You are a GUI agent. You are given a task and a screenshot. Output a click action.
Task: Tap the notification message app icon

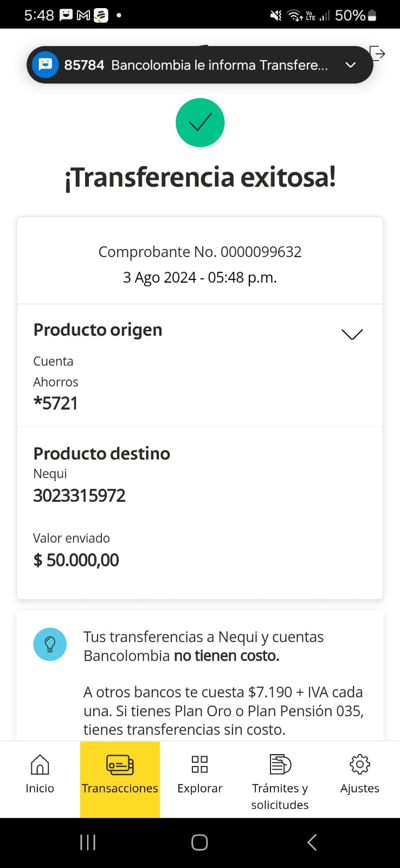tap(46, 65)
